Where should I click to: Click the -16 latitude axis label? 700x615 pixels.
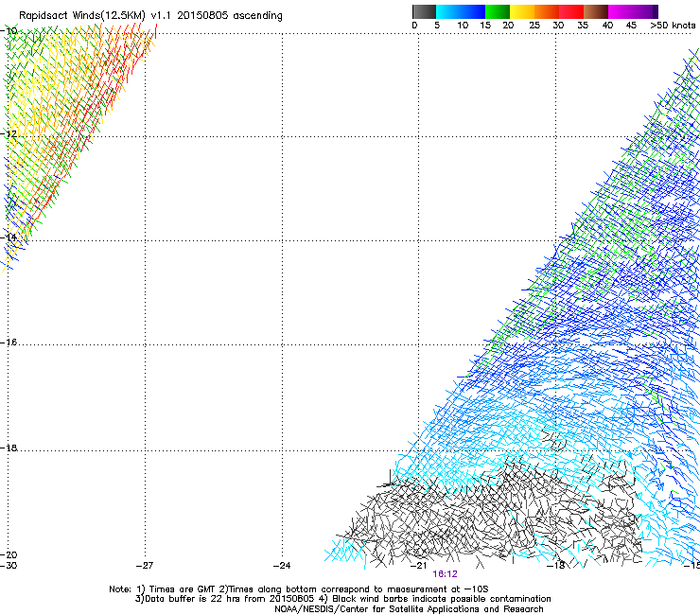[x=9, y=343]
